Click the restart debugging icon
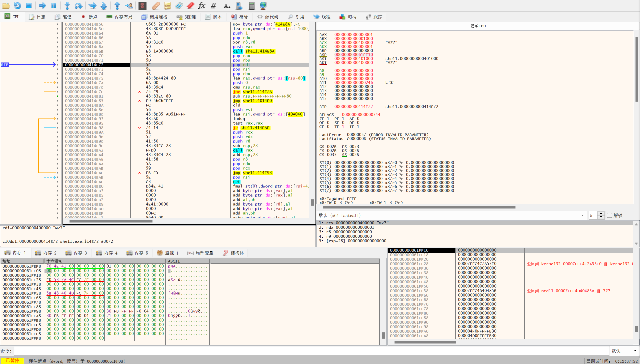 (x=17, y=5)
